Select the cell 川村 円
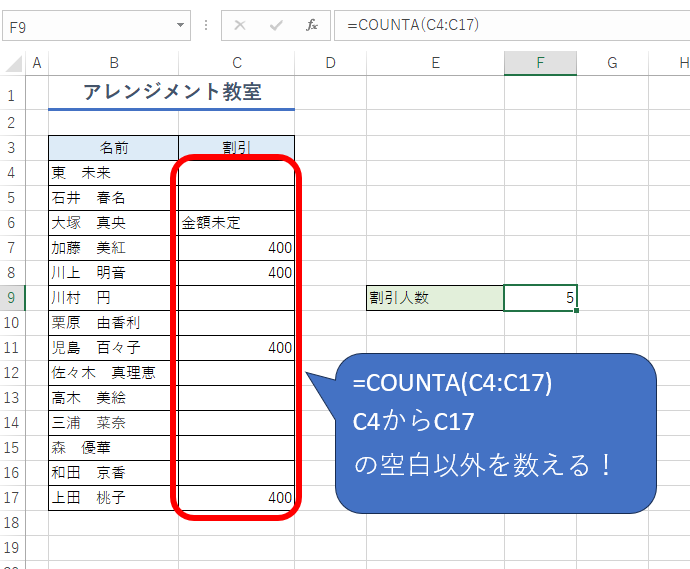This screenshot has width=690, height=569. 114,298
